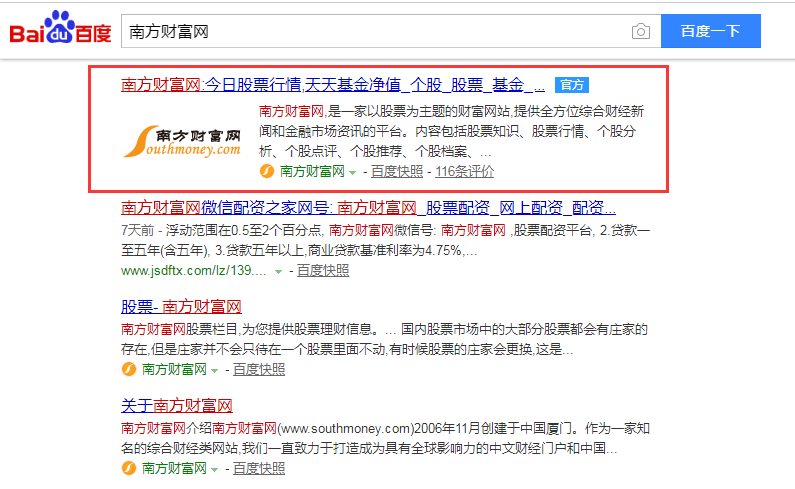The height and width of the screenshot is (489, 795).
Task: Open 南方财富网 source link under 股票 result
Action: 174,369
